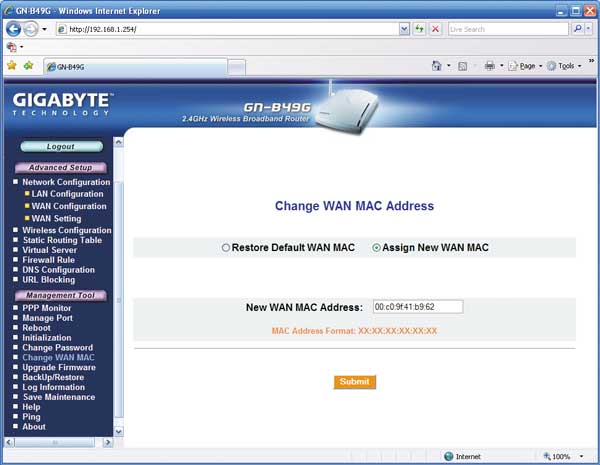This screenshot has height=465, width=600.
Task: Open the Tools menu dropdown
Action: [568, 66]
